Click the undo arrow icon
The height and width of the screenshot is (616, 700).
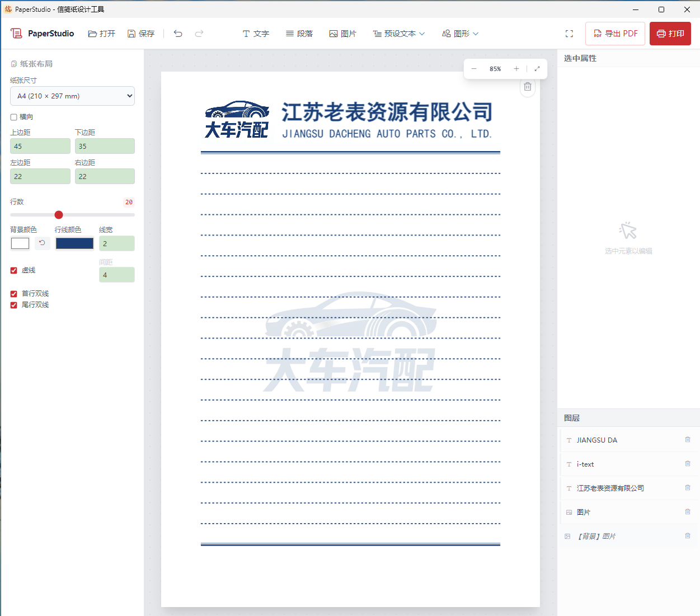tap(178, 34)
